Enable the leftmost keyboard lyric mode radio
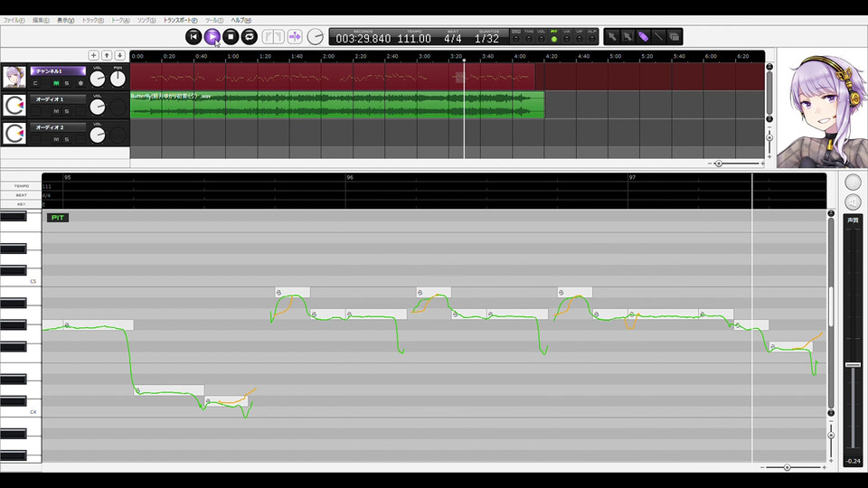 point(516,36)
